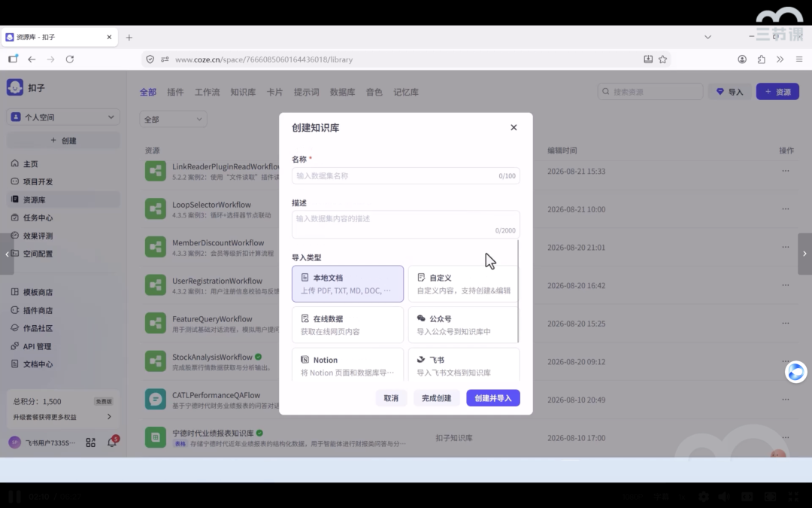The width and height of the screenshot is (812, 508).
Task: Click the 创建并导入 button
Action: tap(493, 398)
